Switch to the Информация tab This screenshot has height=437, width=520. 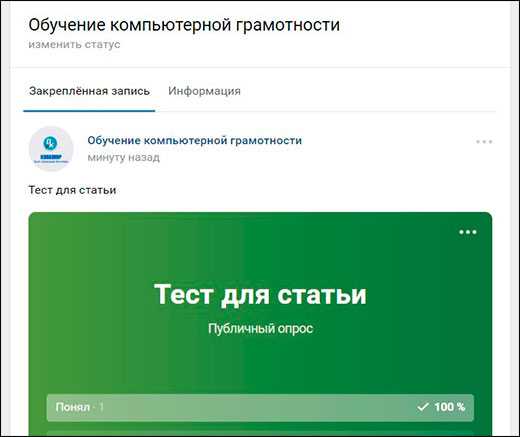(204, 91)
